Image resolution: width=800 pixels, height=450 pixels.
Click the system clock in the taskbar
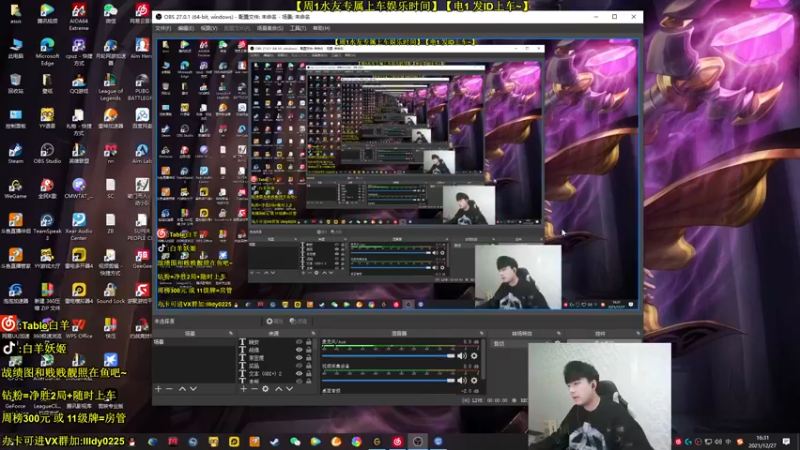pos(762,442)
